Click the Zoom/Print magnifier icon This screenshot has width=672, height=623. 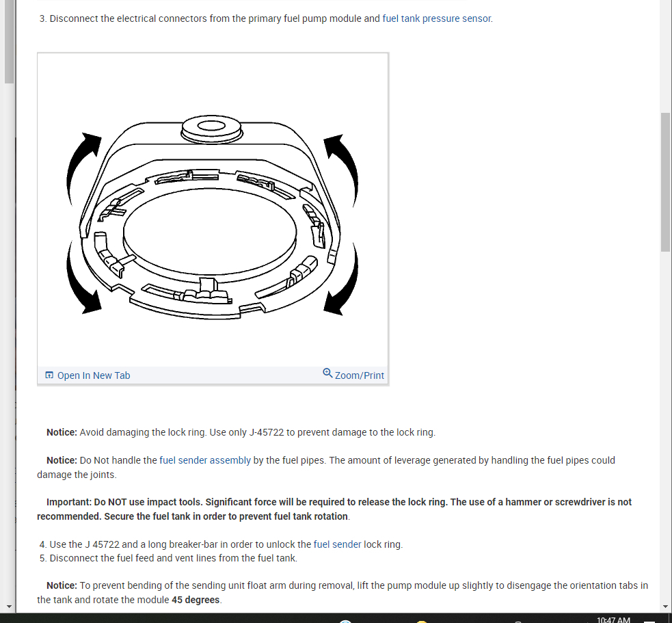[327, 373]
